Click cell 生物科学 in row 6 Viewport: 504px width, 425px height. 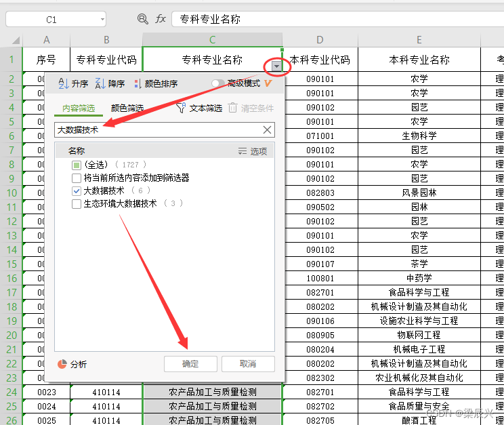pos(419,136)
